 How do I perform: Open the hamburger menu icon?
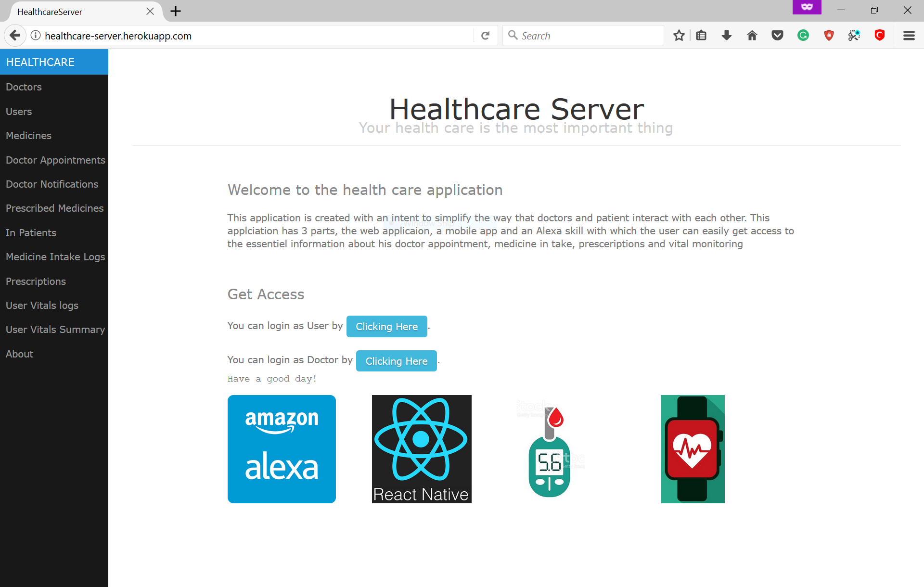click(x=909, y=36)
